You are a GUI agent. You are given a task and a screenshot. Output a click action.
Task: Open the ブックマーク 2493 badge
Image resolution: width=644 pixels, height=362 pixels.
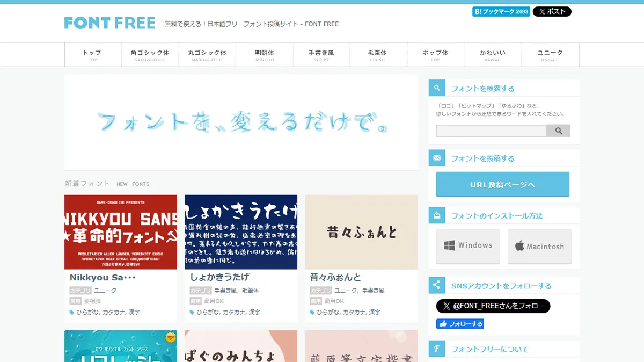[x=501, y=11]
